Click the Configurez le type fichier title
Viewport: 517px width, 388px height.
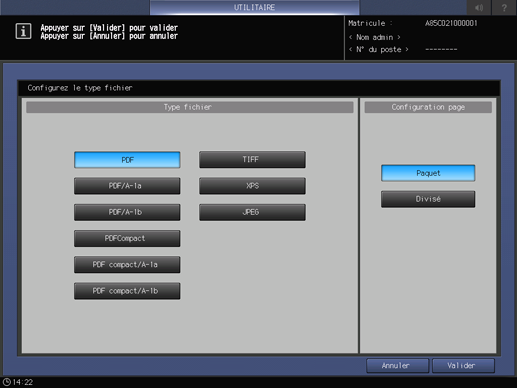(80, 88)
